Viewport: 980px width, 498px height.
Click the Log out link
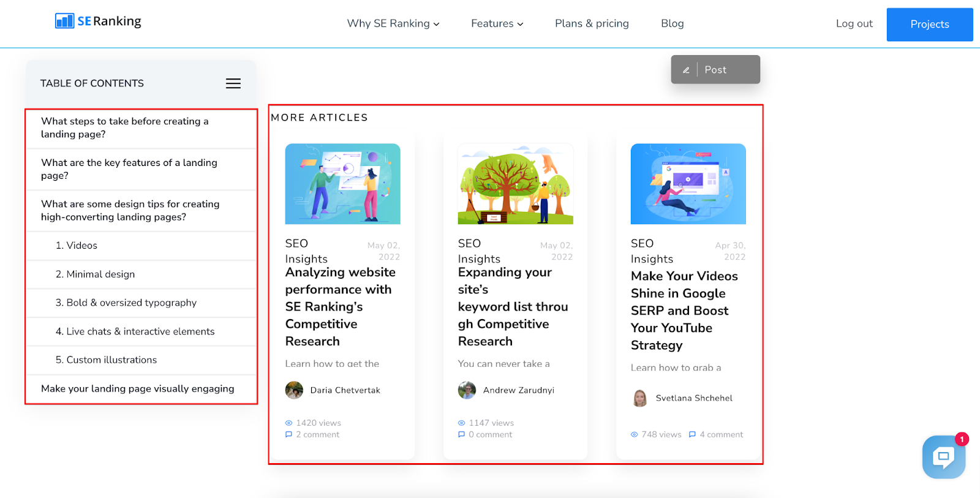click(x=854, y=24)
